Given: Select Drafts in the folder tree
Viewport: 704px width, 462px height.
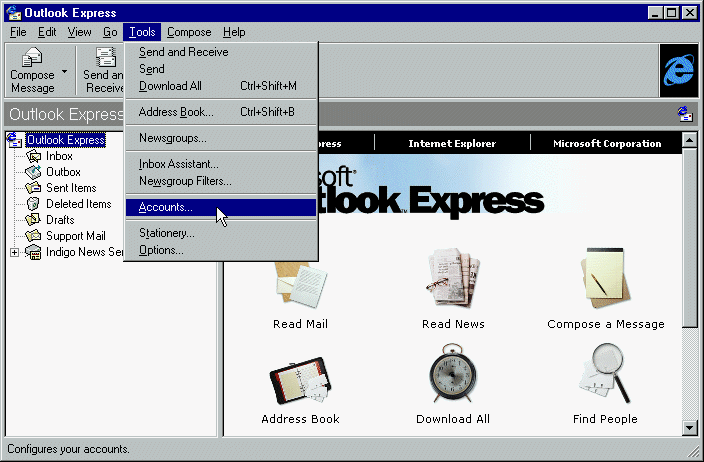Looking at the screenshot, I should [60, 220].
